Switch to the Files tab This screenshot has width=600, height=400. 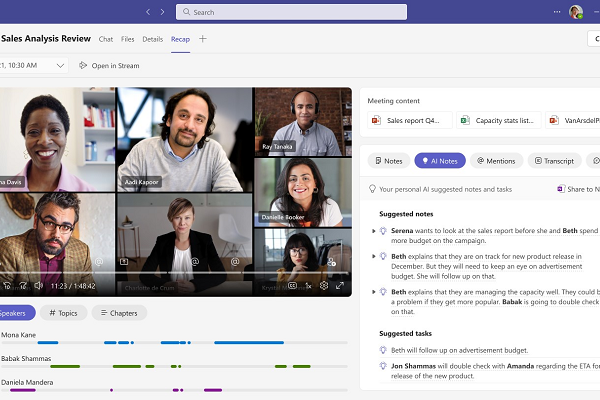click(x=127, y=39)
